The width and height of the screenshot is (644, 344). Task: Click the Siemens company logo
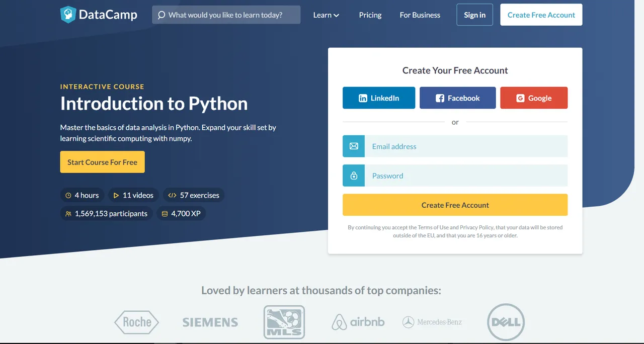(x=210, y=322)
